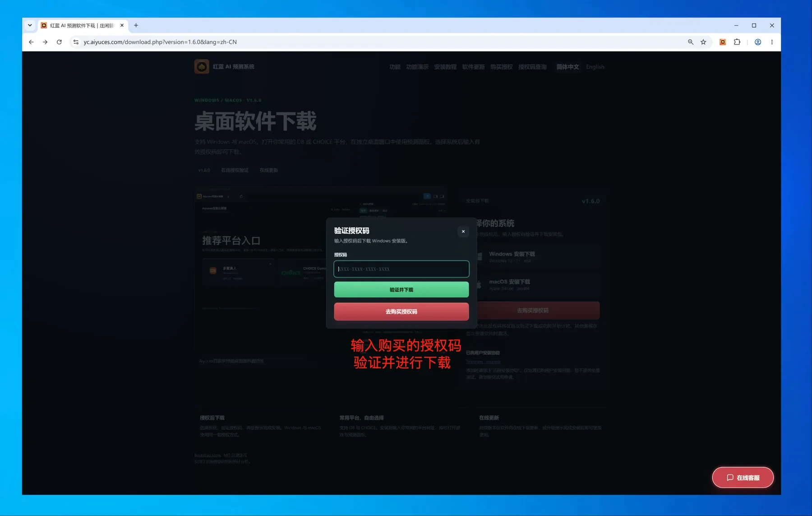Image resolution: width=812 pixels, height=516 pixels.
Task: Click the 授权码 input field
Action: point(401,269)
